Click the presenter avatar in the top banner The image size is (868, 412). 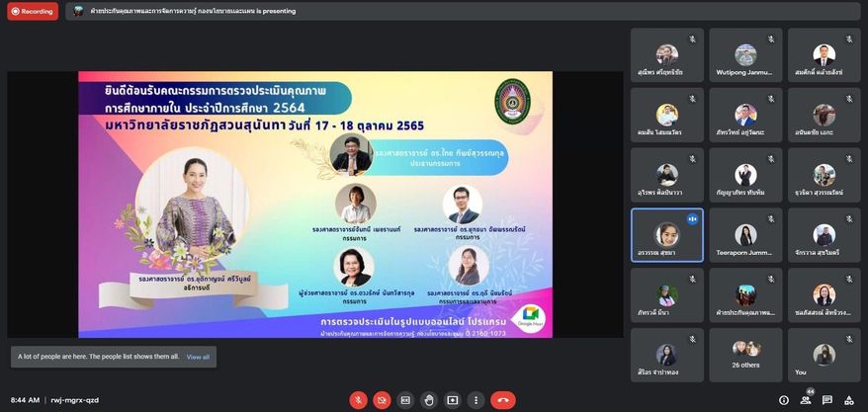78,11
